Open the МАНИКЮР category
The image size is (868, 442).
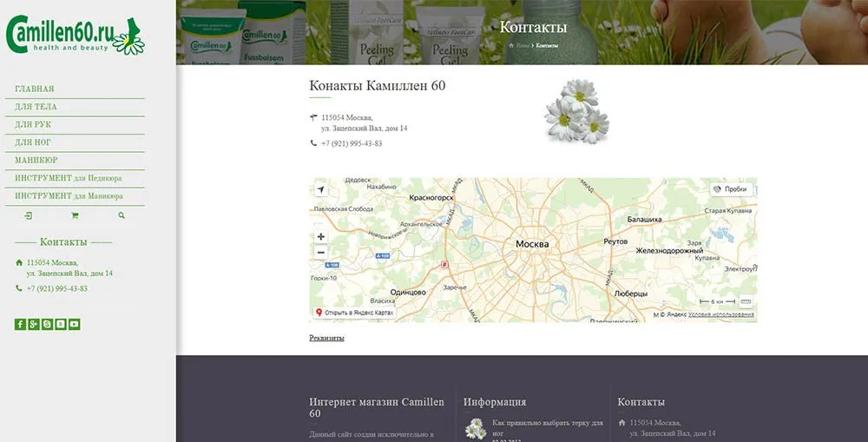click(36, 161)
